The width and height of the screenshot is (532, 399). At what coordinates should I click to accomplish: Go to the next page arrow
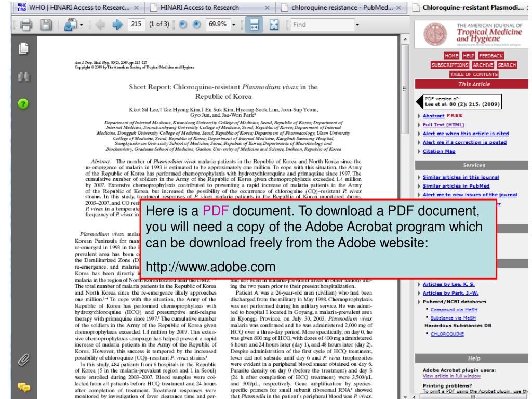coord(117,24)
